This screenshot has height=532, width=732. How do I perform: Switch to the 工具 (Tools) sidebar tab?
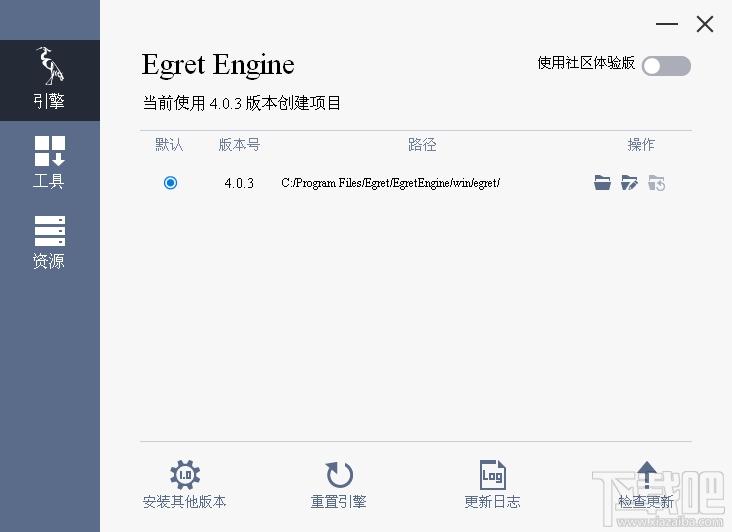pos(49,162)
